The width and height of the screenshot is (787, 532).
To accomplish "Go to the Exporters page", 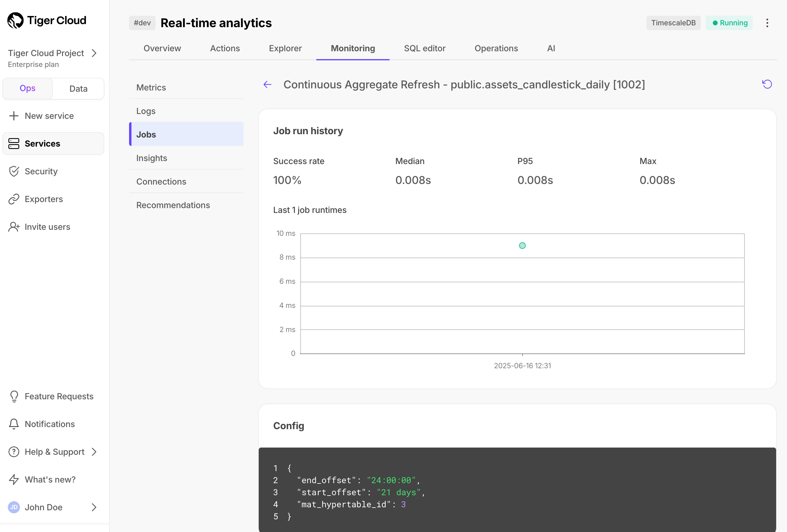I will tap(44, 199).
